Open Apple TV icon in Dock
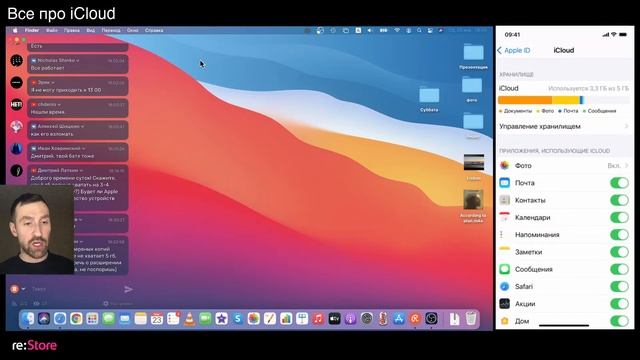The image size is (640, 360). pyautogui.click(x=334, y=318)
